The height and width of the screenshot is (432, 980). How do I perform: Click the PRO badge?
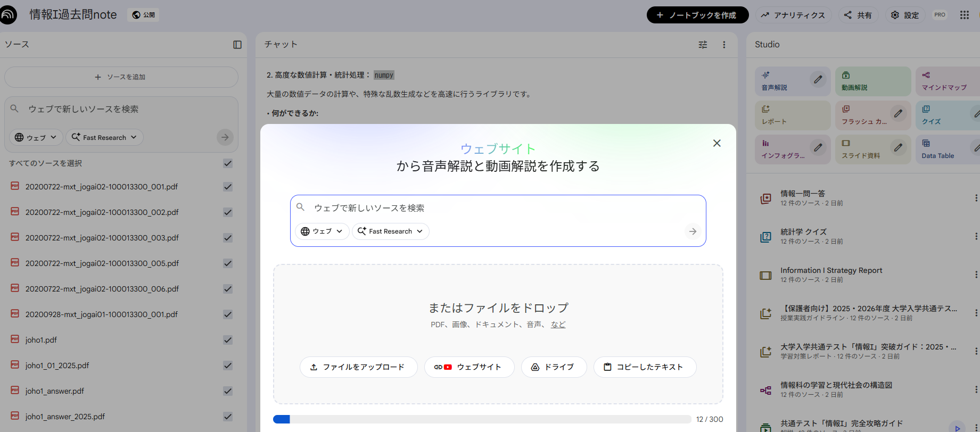[x=940, y=15]
